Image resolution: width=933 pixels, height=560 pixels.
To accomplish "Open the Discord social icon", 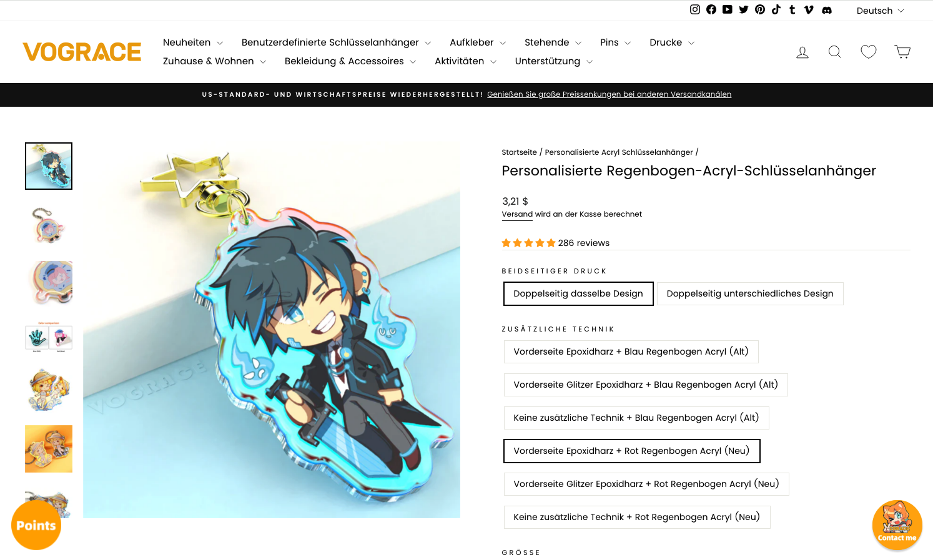I will 827,9.
